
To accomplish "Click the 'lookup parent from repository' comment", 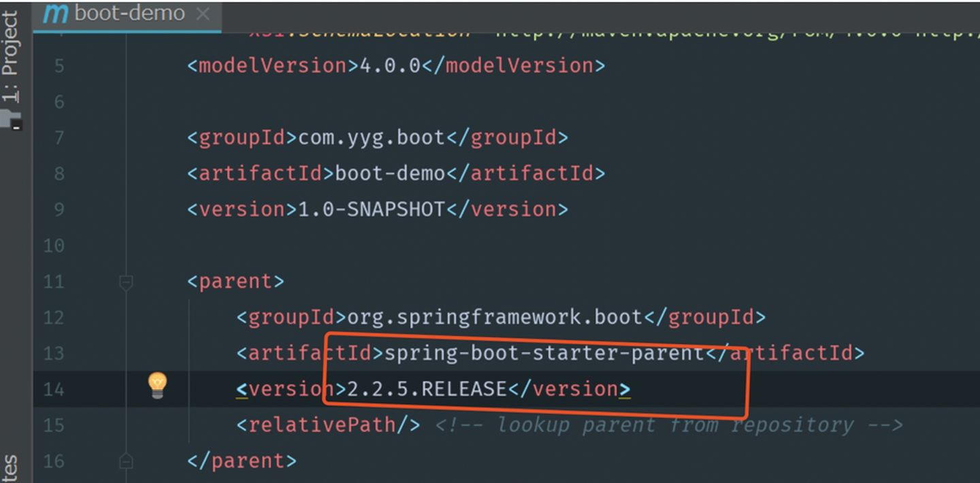I will pos(669,425).
